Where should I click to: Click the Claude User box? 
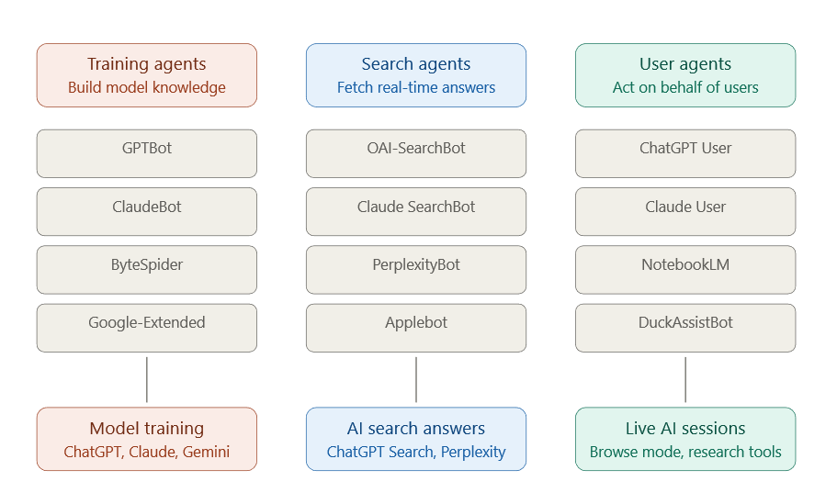(685, 212)
